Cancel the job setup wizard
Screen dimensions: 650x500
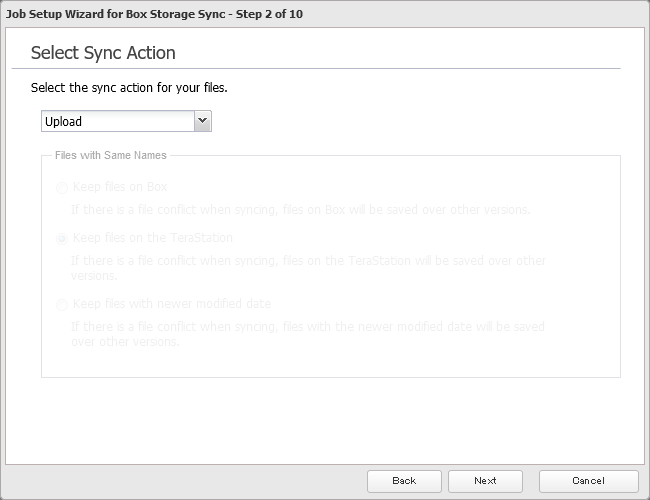pyautogui.click(x=588, y=481)
